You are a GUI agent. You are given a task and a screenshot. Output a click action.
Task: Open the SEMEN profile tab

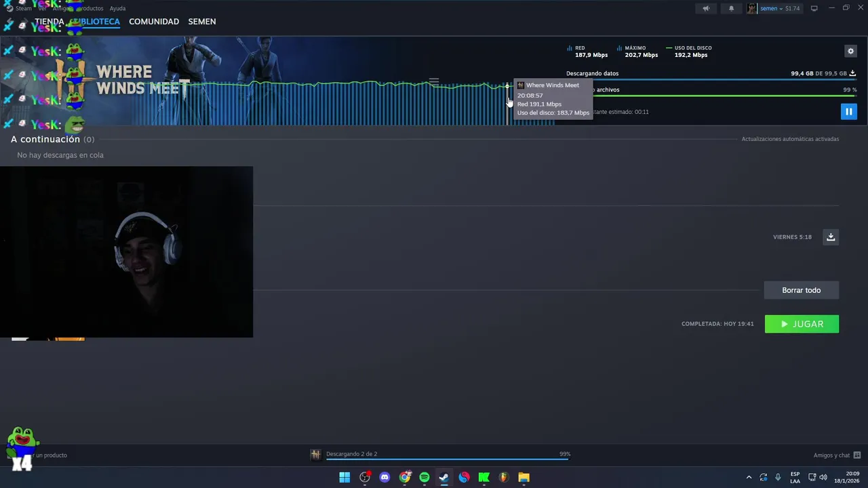tap(202, 22)
